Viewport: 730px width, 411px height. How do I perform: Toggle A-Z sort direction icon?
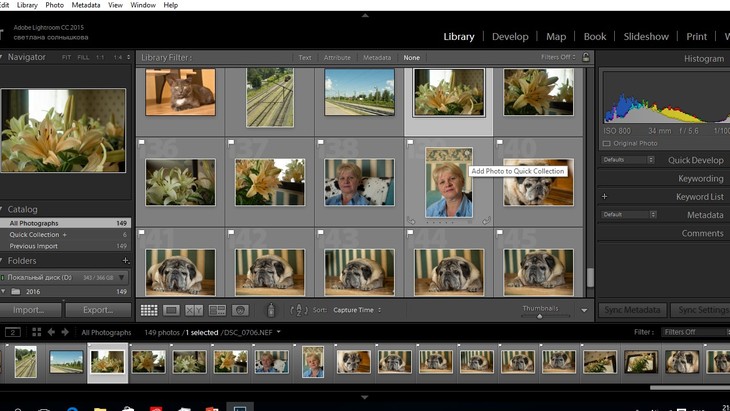click(299, 310)
